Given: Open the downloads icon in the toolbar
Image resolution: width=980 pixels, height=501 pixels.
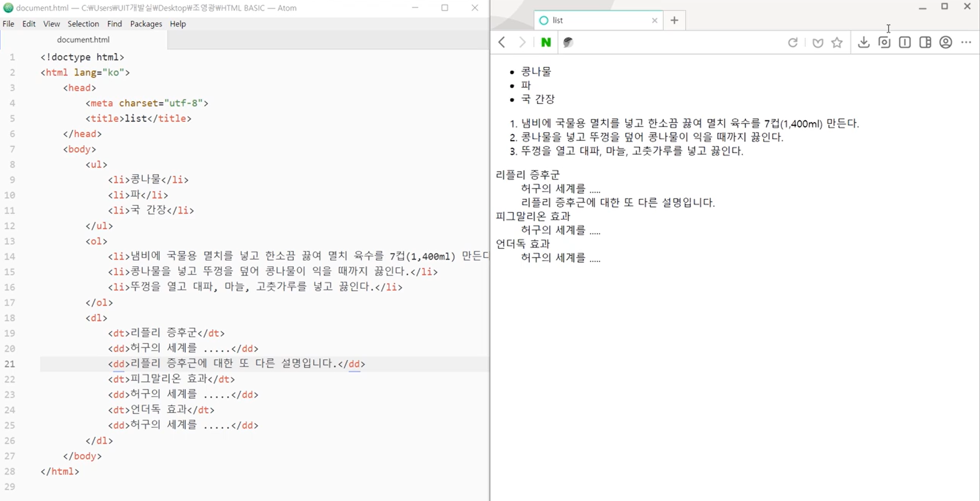Looking at the screenshot, I should 864,42.
